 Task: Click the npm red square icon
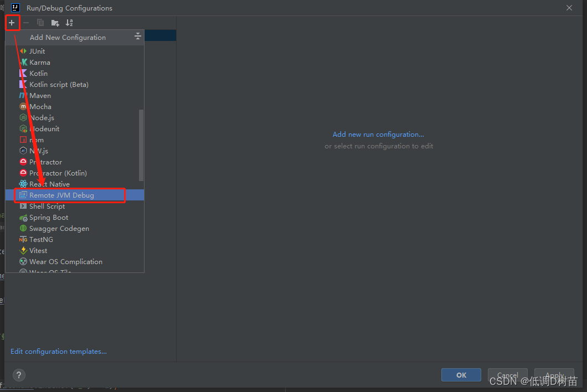click(23, 140)
